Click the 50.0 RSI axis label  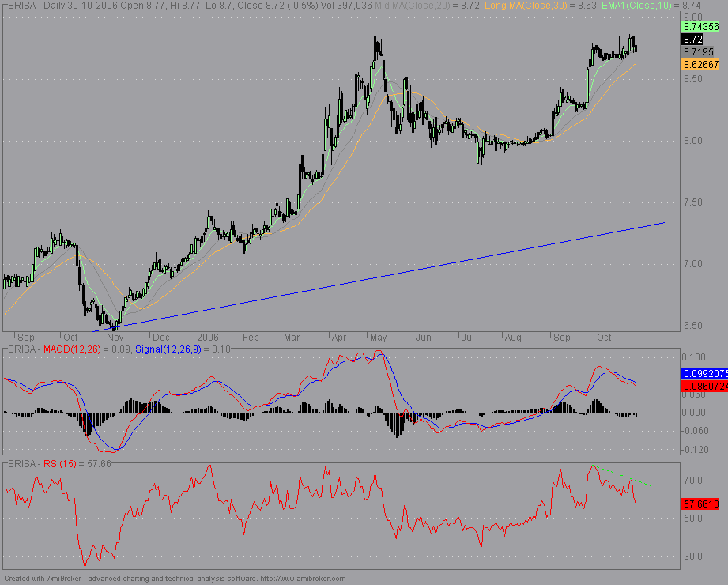coord(693,518)
